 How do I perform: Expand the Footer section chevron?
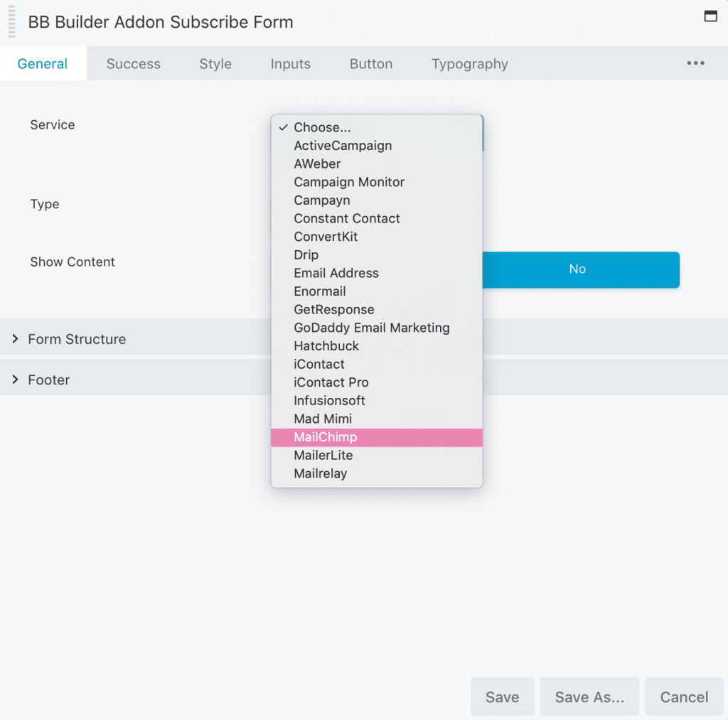(x=16, y=380)
